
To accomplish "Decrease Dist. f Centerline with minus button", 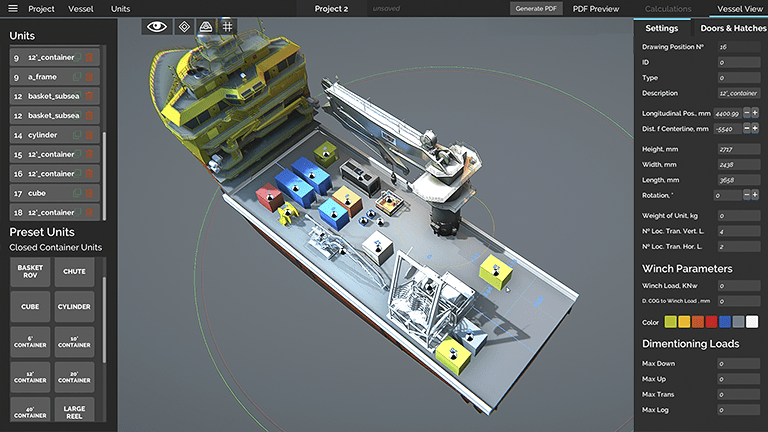I will 746,128.
